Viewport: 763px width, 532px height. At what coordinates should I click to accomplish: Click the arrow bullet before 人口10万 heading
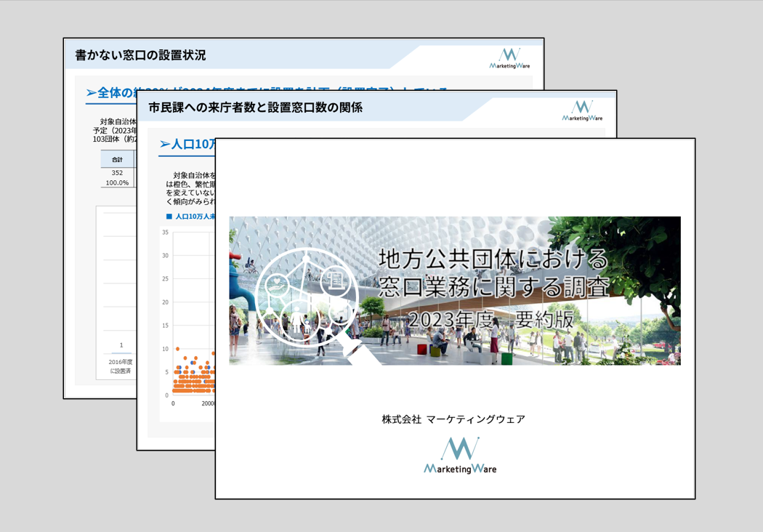[x=165, y=145]
